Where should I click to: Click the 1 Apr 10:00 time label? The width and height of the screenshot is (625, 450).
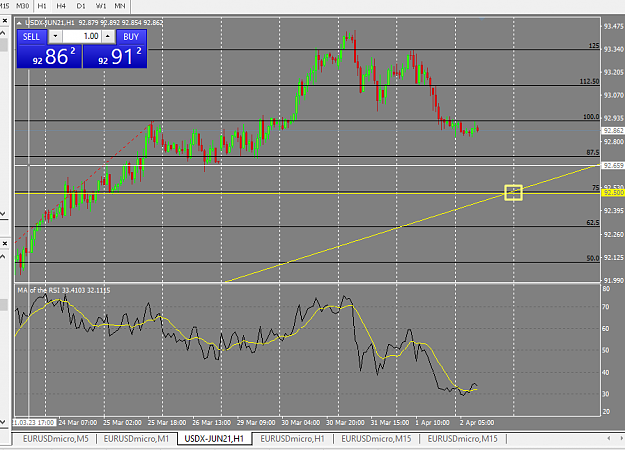[x=432, y=422]
